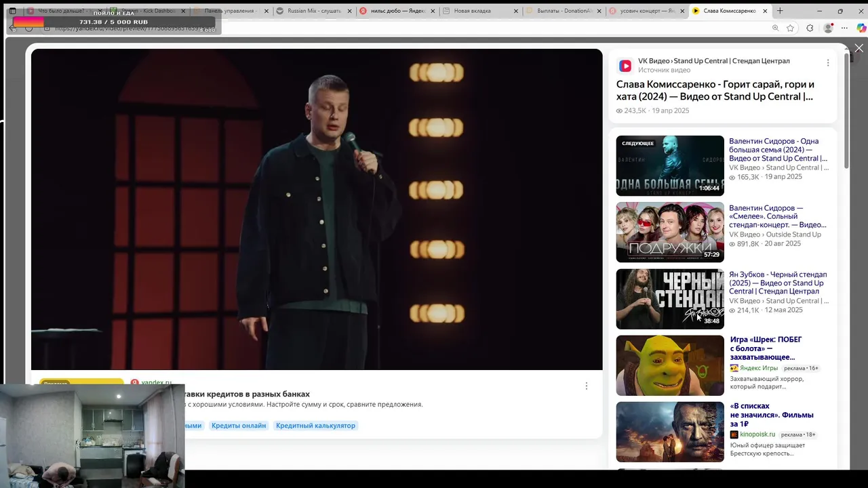
Task: Open a new browser tab
Action: (x=780, y=11)
